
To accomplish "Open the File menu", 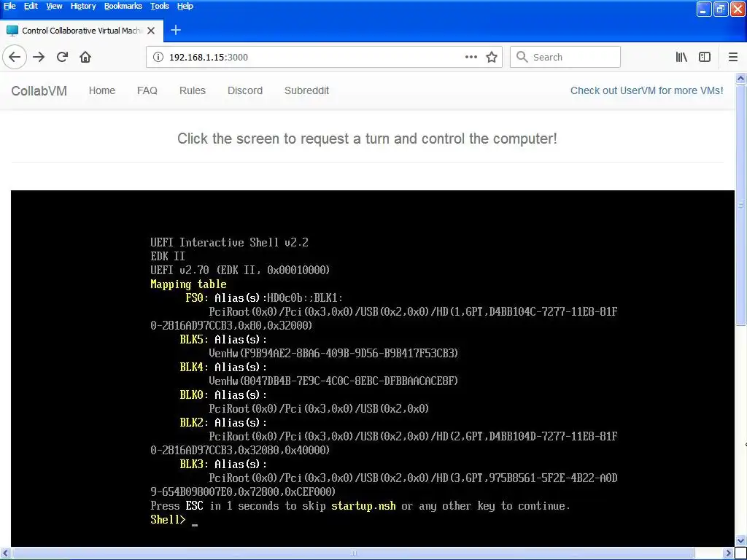I will pyautogui.click(x=9, y=6).
